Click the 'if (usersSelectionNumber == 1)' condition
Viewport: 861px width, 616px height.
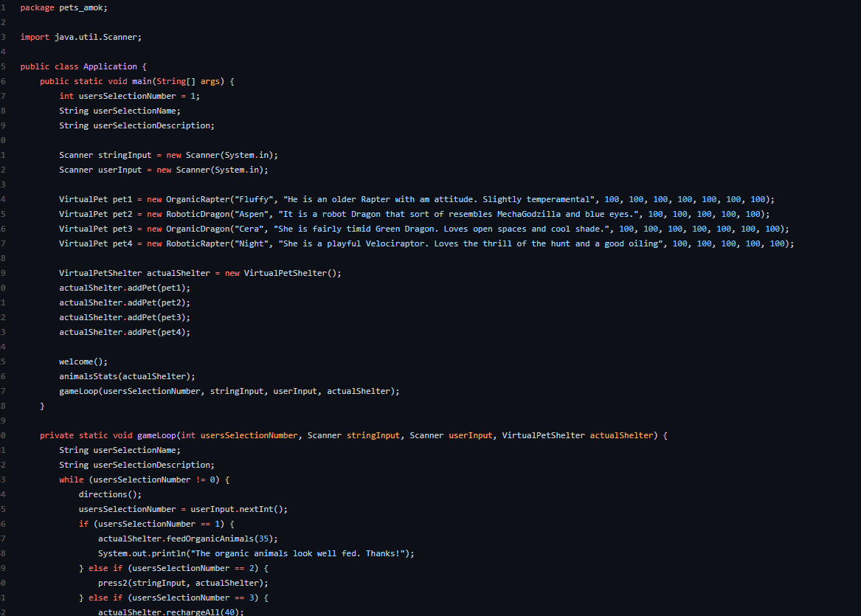tap(156, 525)
